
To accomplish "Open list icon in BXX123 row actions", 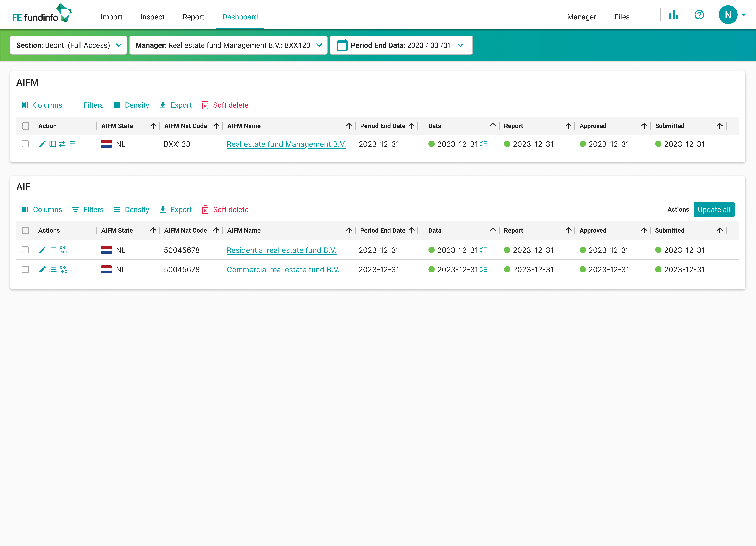I will (72, 144).
